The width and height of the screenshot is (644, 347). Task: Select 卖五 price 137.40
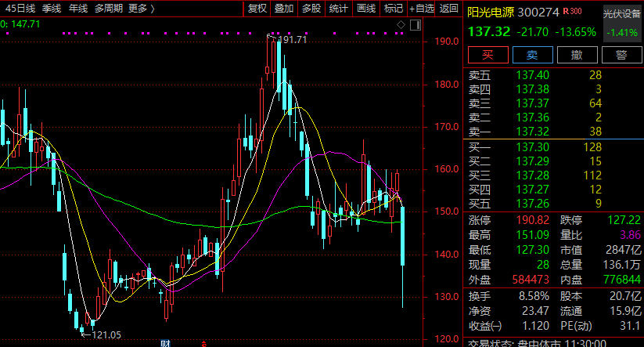pyautogui.click(x=532, y=75)
